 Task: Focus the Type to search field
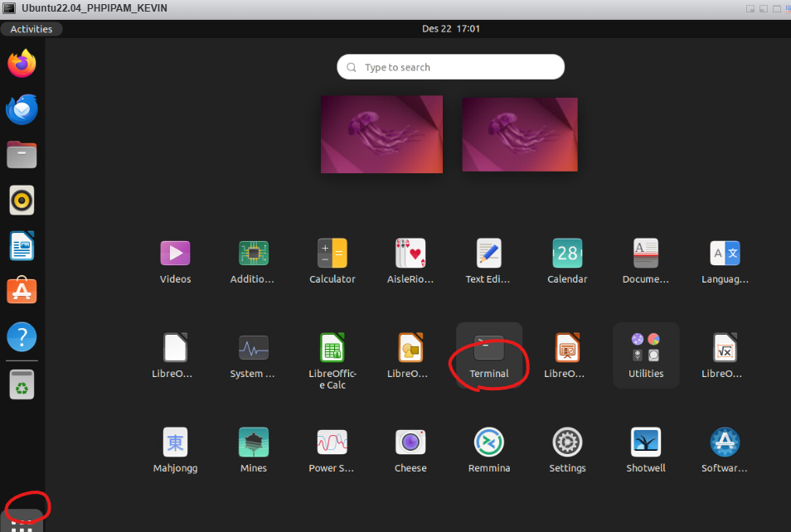click(x=450, y=67)
